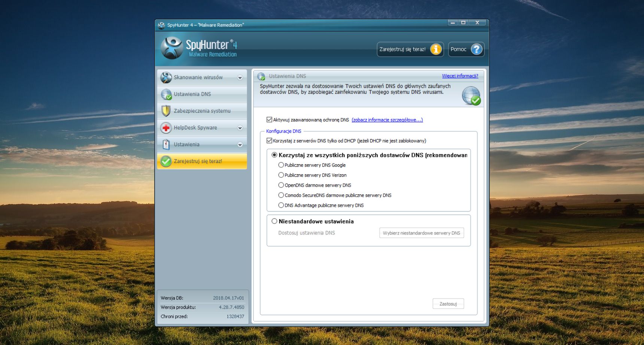Image resolution: width=644 pixels, height=345 pixels.
Task: Click Wersja DB value 2018.04.17v01
Action: [x=228, y=298]
